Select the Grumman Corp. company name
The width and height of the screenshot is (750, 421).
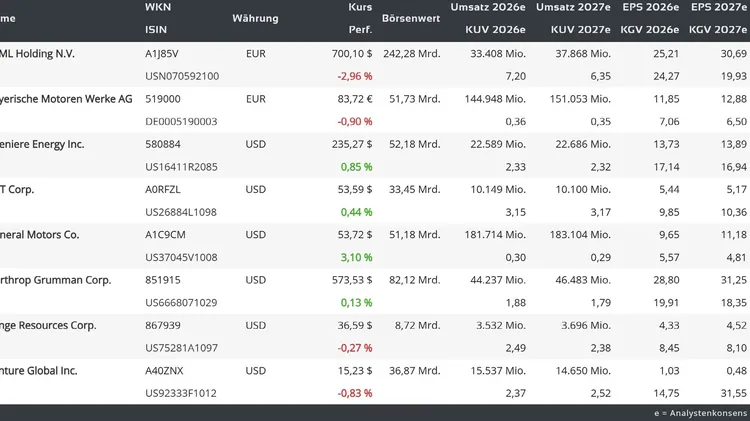coord(55,280)
